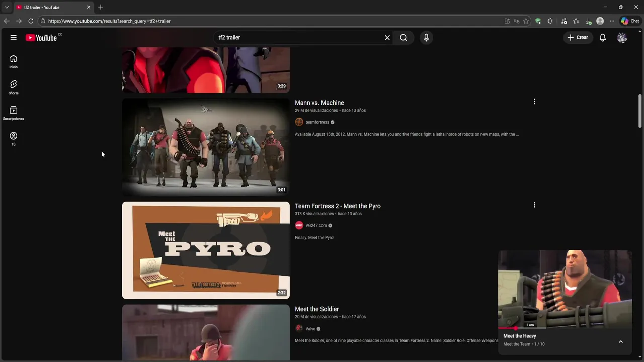
Task: Open the Meet the Heavy miniplayer title
Action: pyautogui.click(x=520, y=336)
